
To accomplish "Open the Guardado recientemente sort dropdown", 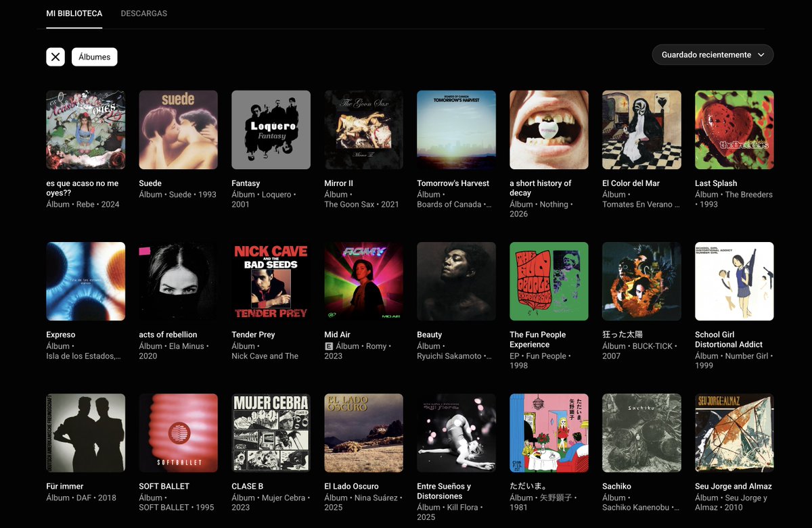I will [x=713, y=55].
